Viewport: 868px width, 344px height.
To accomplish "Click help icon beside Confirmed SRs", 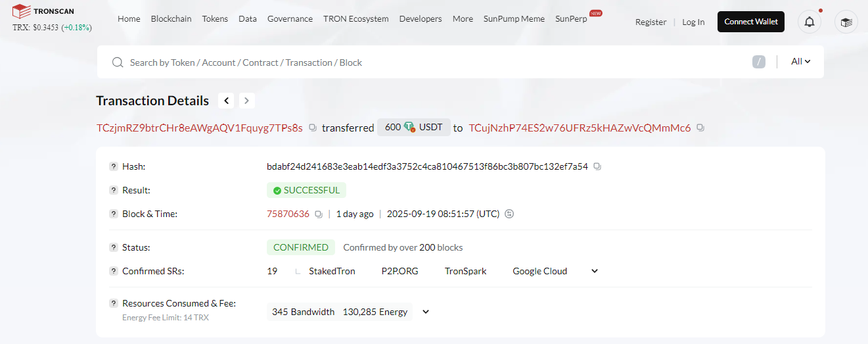I will click(x=114, y=271).
